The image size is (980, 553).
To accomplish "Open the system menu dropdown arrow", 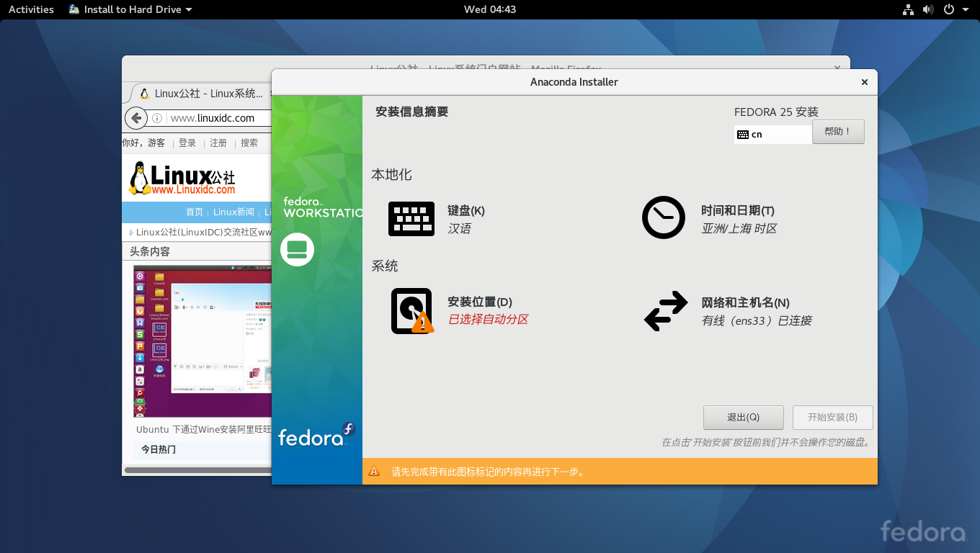I will [x=967, y=10].
